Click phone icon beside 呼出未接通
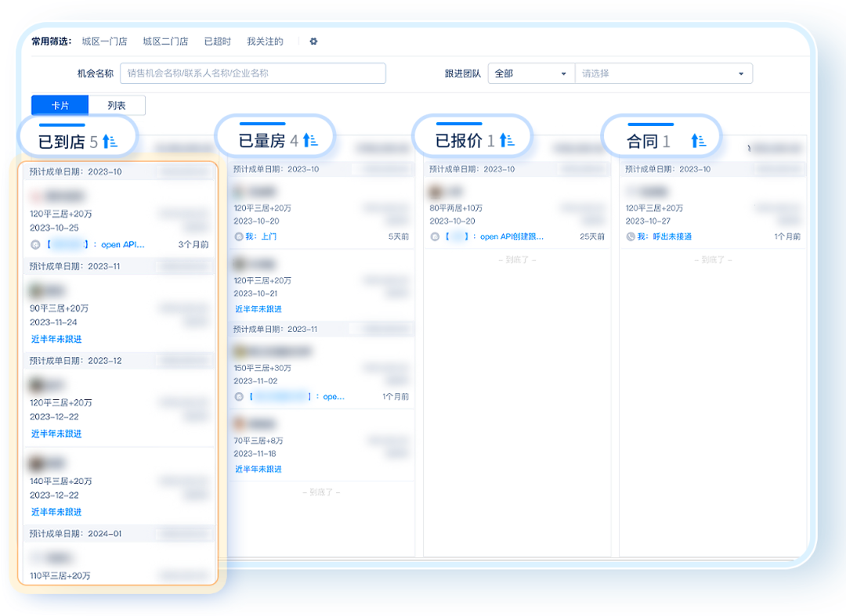846x616 pixels. (x=631, y=236)
